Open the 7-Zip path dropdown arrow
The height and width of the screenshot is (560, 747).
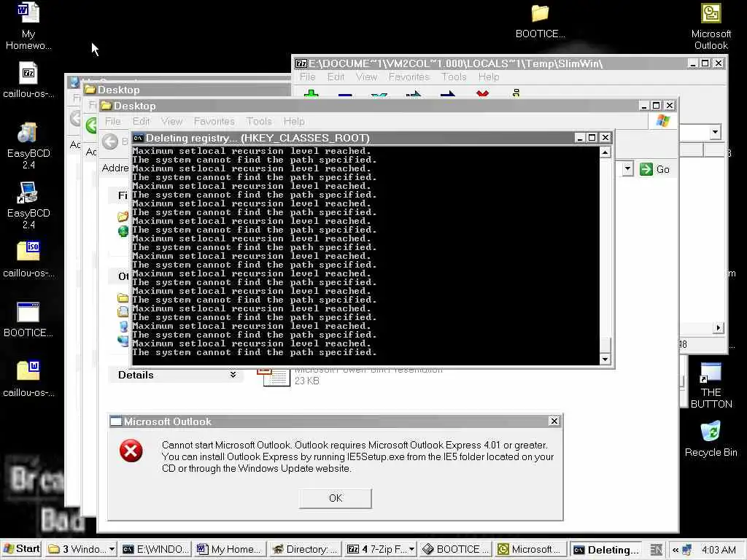coord(715,132)
